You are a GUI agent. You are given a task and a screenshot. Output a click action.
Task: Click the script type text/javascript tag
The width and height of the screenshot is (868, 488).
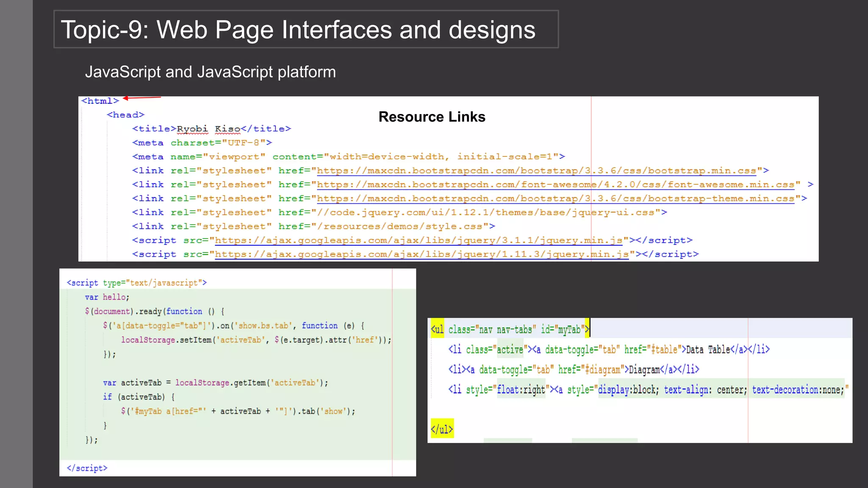point(136,283)
